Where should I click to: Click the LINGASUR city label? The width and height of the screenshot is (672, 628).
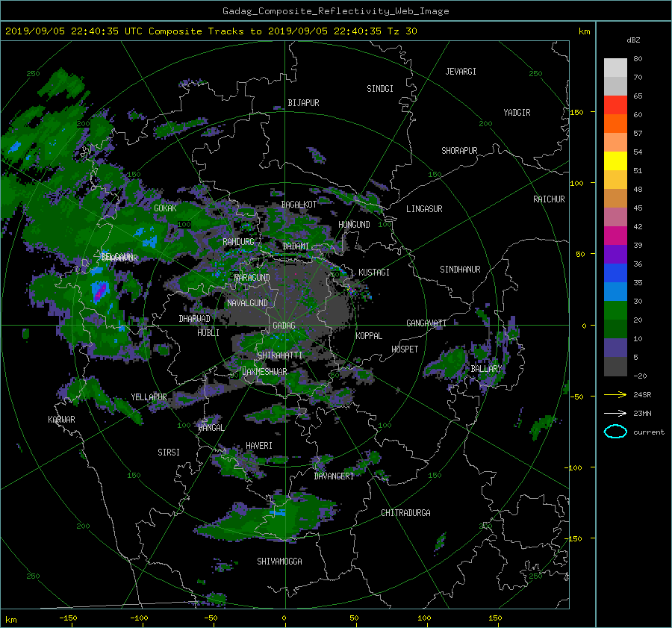[x=424, y=209]
